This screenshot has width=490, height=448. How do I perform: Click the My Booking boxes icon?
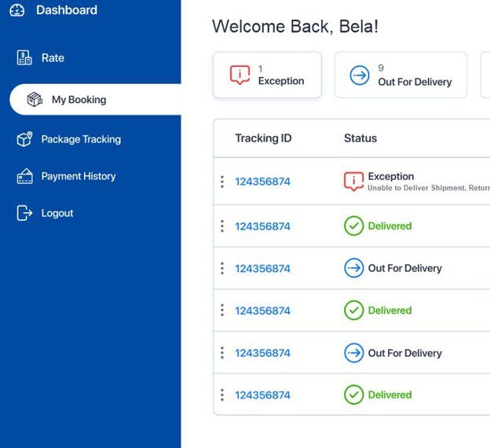[x=35, y=100]
